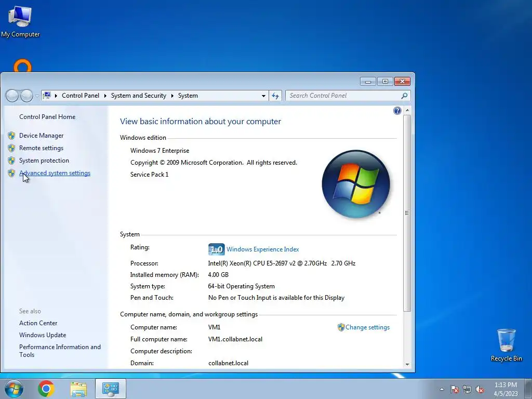Click Service Pack 1 text
The width and height of the screenshot is (532, 399).
[149, 175]
